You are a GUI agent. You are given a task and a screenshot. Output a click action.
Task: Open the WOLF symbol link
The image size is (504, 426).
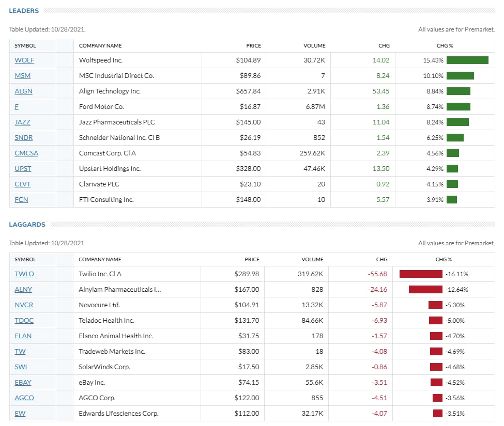coord(24,60)
